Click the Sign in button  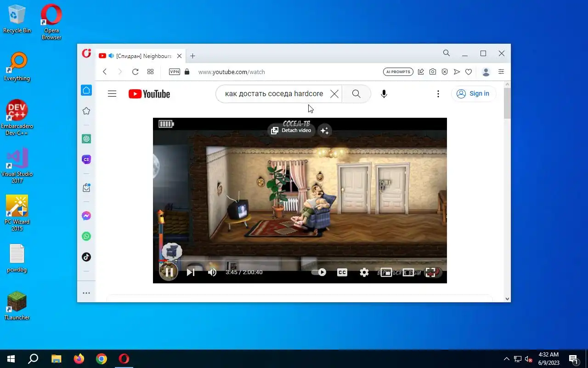pos(474,94)
